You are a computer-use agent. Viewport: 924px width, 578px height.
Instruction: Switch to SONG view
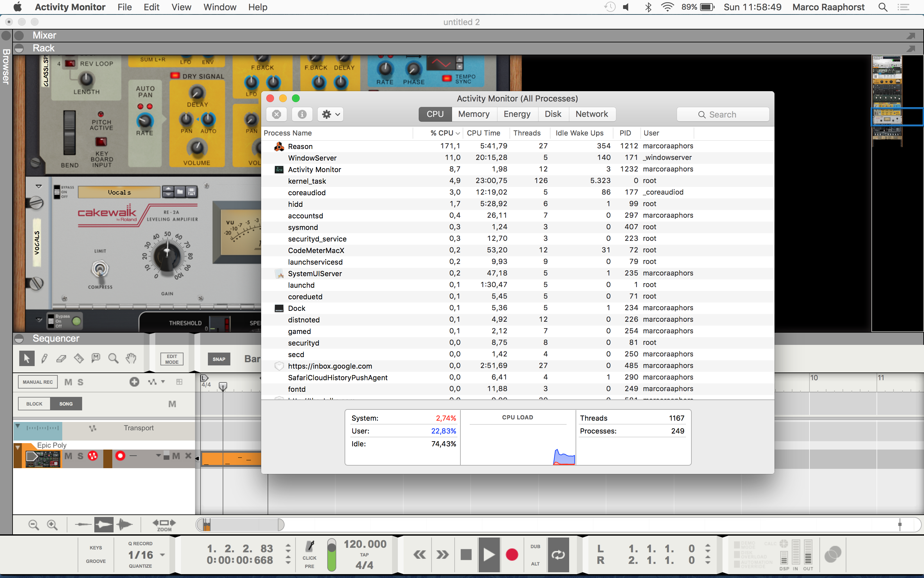point(66,404)
